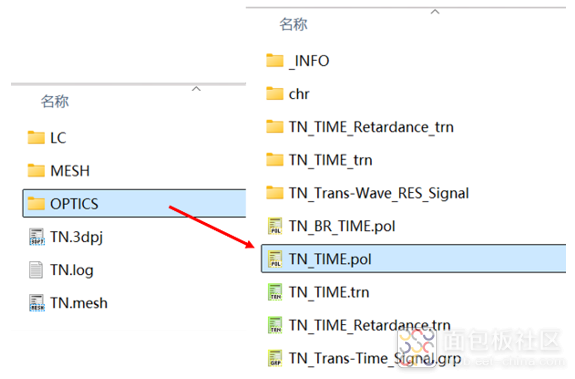Select the TN_TIME_Retardance.trn file icon
Viewport: 575px width, 379px height.
[x=275, y=325]
